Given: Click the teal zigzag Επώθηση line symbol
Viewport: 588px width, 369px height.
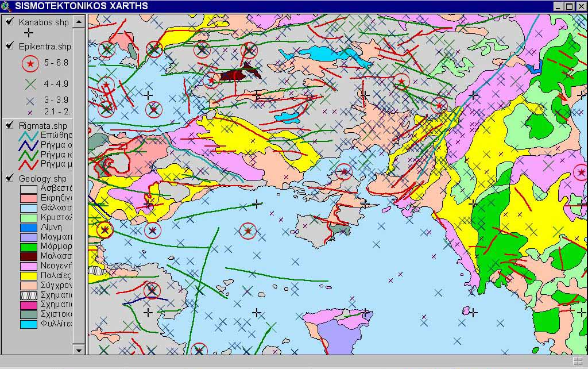Looking at the screenshot, I should tap(29, 136).
